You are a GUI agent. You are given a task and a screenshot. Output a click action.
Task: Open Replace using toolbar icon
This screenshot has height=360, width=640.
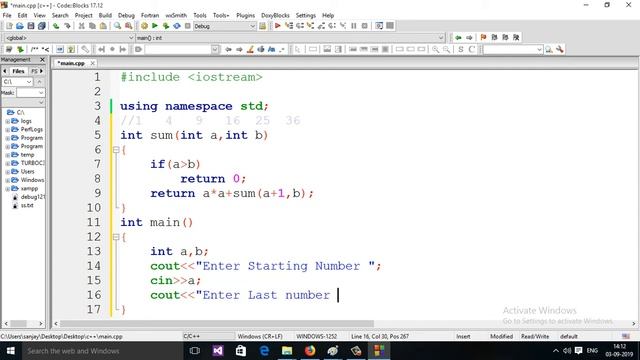(x=129, y=26)
